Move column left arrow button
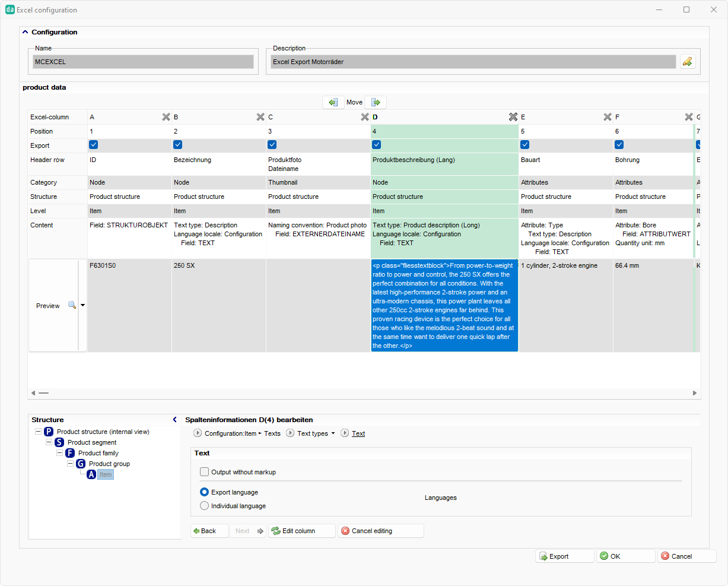The height and width of the screenshot is (586, 728). coord(333,102)
